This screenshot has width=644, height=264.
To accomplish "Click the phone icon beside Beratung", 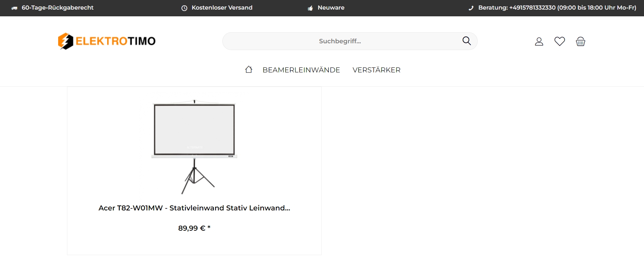I will pyautogui.click(x=471, y=8).
